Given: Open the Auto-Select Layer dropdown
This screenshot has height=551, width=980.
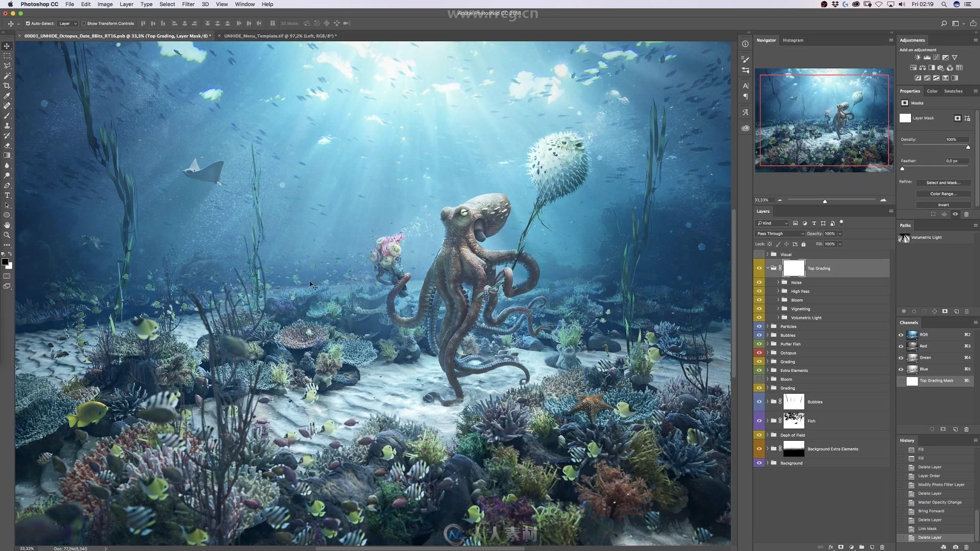Looking at the screenshot, I should point(68,23).
